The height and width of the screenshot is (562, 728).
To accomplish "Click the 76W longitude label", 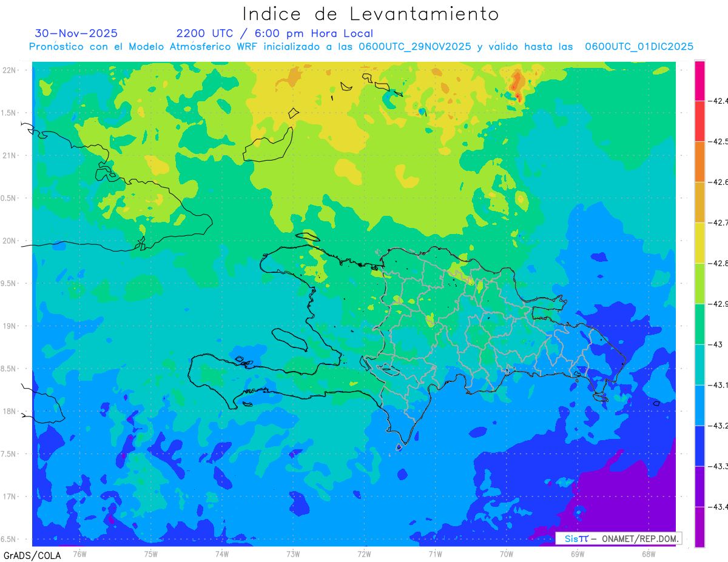I will [79, 554].
